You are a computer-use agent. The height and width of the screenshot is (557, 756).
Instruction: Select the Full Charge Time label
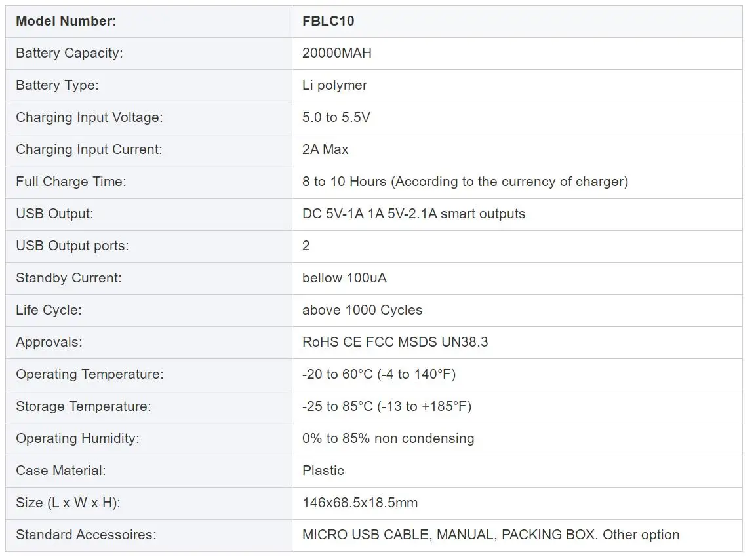point(71,182)
